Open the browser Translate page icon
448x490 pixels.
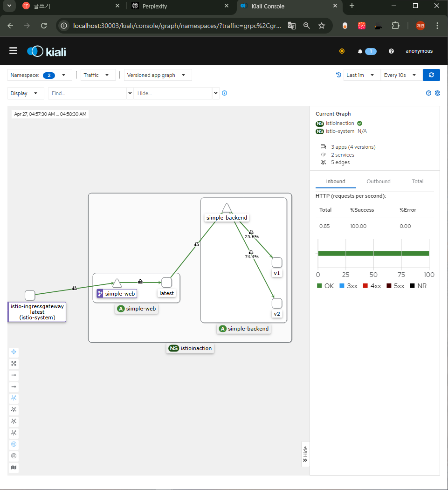tap(292, 26)
